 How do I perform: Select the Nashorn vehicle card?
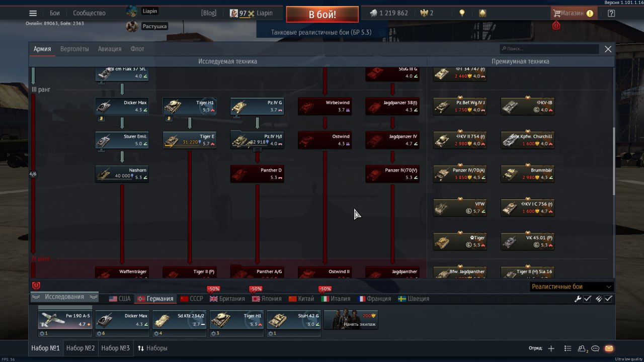tap(122, 173)
